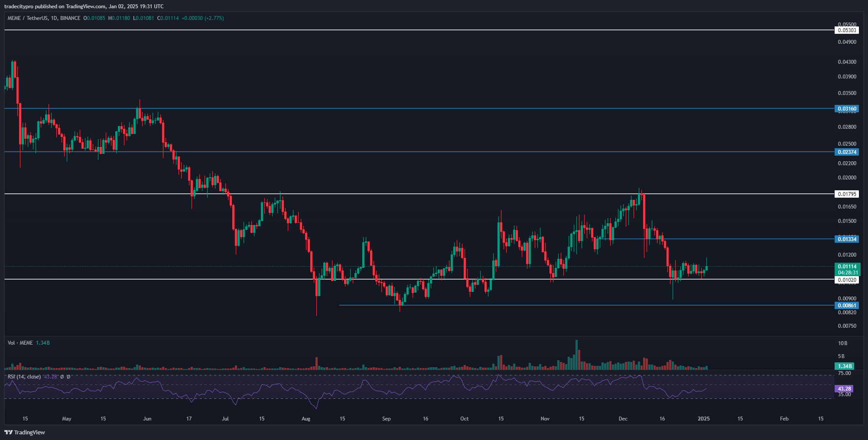Click the '0.01200' price scale tick
This screenshot has height=440, width=868.
847,255
